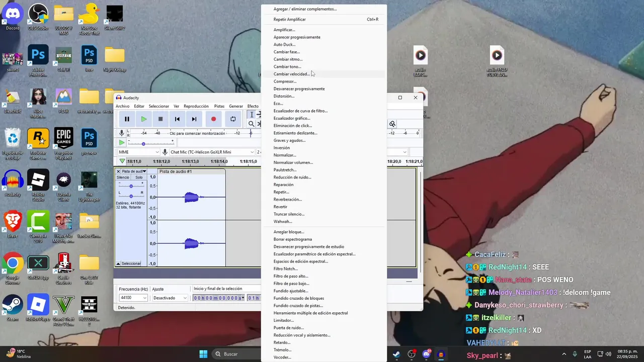The image size is (644, 362).
Task: Open the MME audio host dropdown
Action: tap(139, 152)
